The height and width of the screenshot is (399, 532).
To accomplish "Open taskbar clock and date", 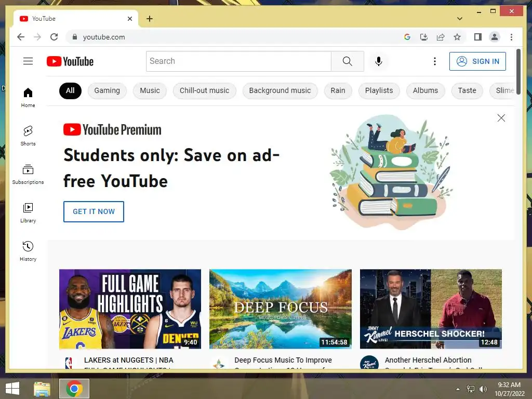I will [x=509, y=389].
